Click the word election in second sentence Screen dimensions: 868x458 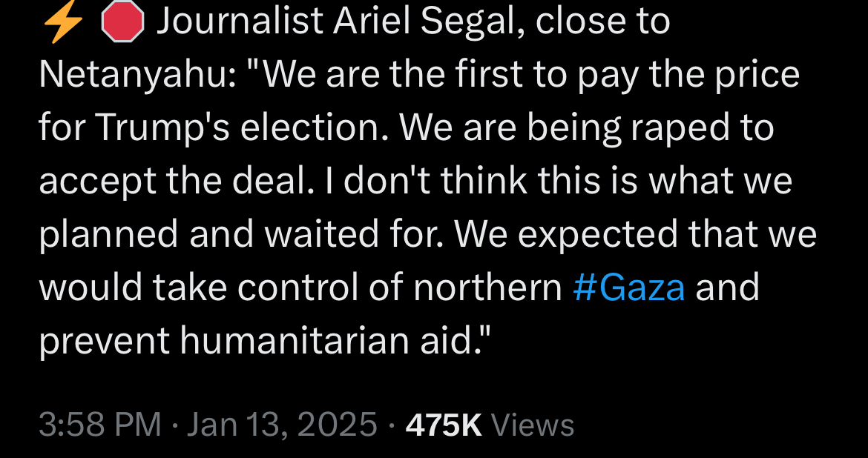pyautogui.click(x=318, y=127)
